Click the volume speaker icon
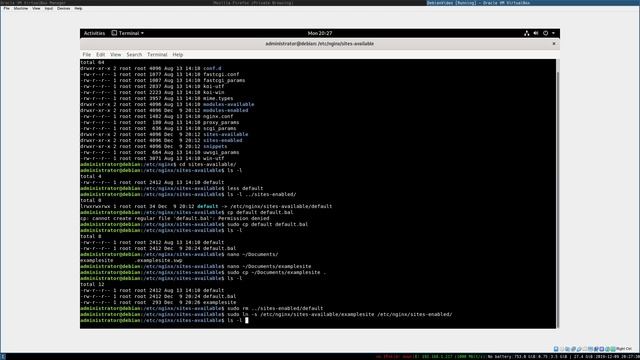 pyautogui.click(x=536, y=33)
